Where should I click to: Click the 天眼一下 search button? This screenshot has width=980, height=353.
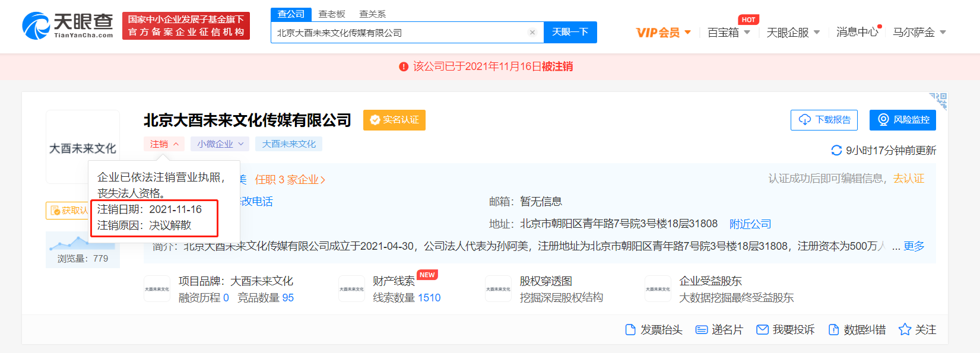[570, 32]
